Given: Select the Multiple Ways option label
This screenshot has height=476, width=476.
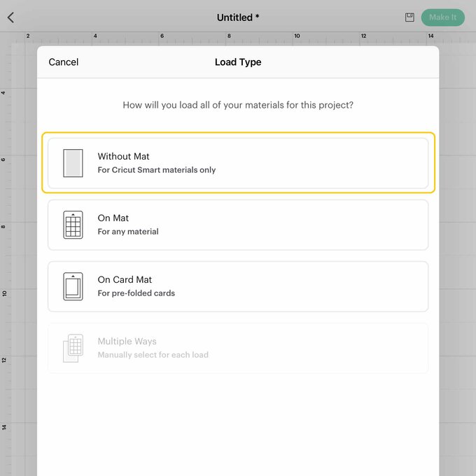Looking at the screenshot, I should click(x=127, y=342).
